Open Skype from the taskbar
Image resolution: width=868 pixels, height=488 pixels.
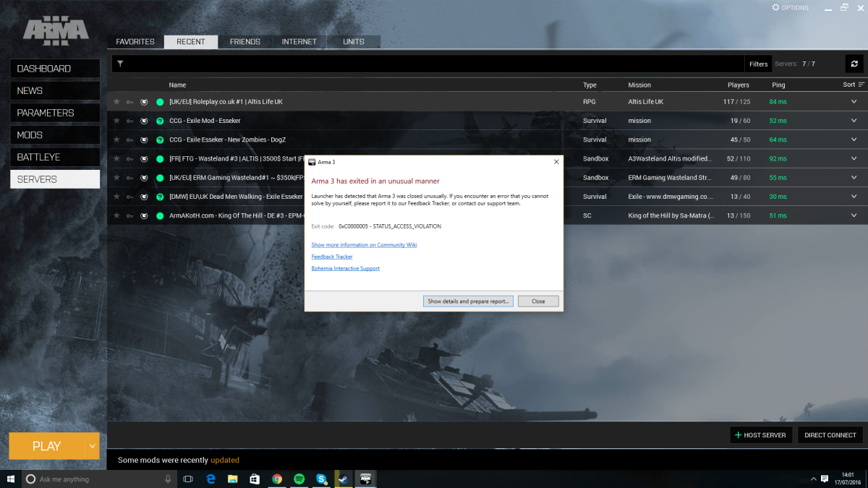[x=321, y=479]
